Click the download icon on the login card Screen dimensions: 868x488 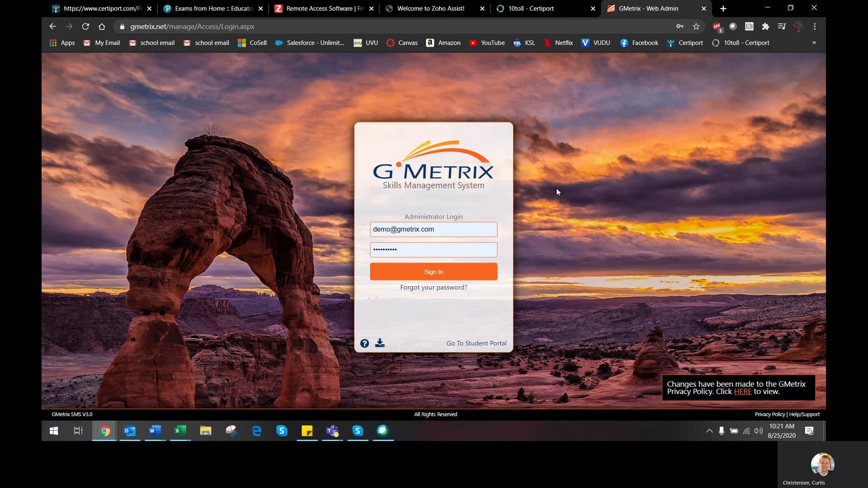[380, 343]
